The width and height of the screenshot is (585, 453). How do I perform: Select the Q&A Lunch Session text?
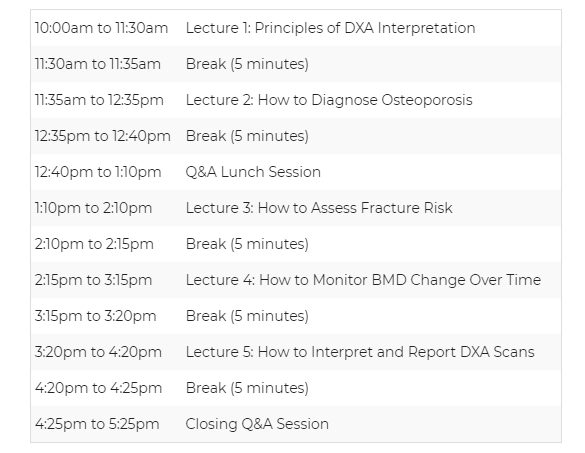pyautogui.click(x=253, y=172)
